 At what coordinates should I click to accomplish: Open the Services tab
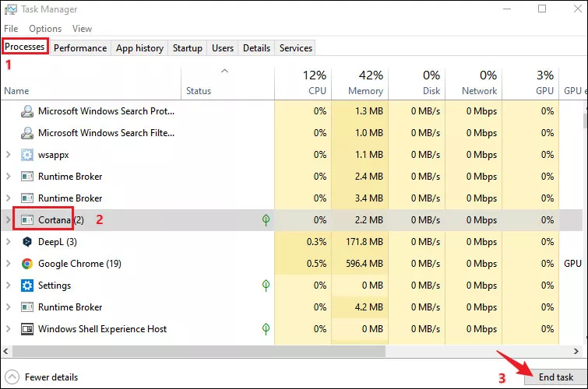tap(295, 48)
